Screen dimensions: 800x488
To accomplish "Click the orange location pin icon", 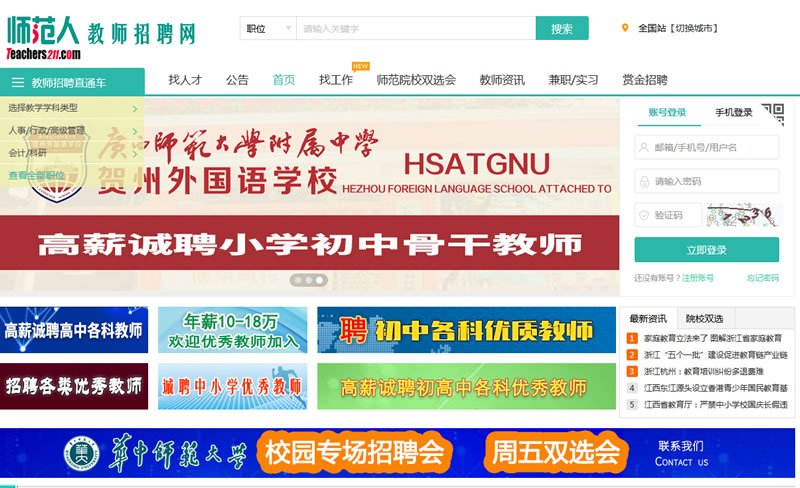I will coord(625,28).
